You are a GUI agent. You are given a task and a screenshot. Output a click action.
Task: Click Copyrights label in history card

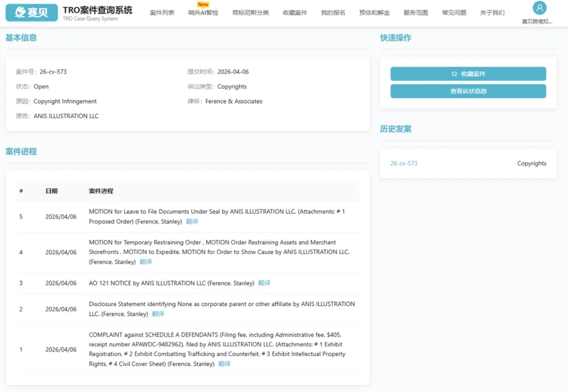pyautogui.click(x=531, y=163)
